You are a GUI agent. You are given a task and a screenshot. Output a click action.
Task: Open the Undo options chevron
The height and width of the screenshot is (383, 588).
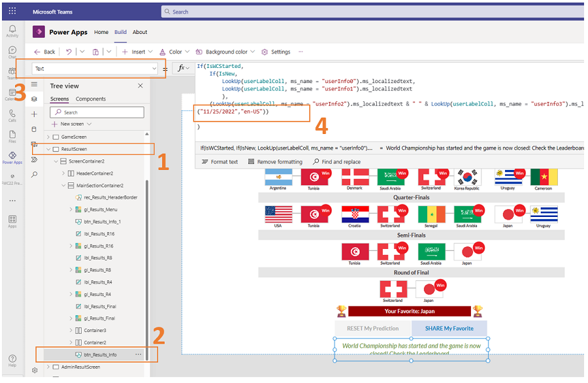point(82,52)
